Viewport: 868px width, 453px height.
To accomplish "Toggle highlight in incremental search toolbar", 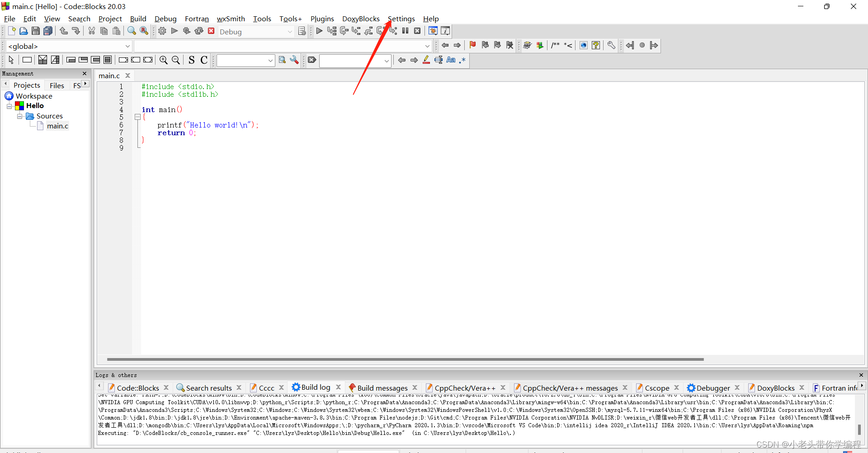I will (x=426, y=60).
